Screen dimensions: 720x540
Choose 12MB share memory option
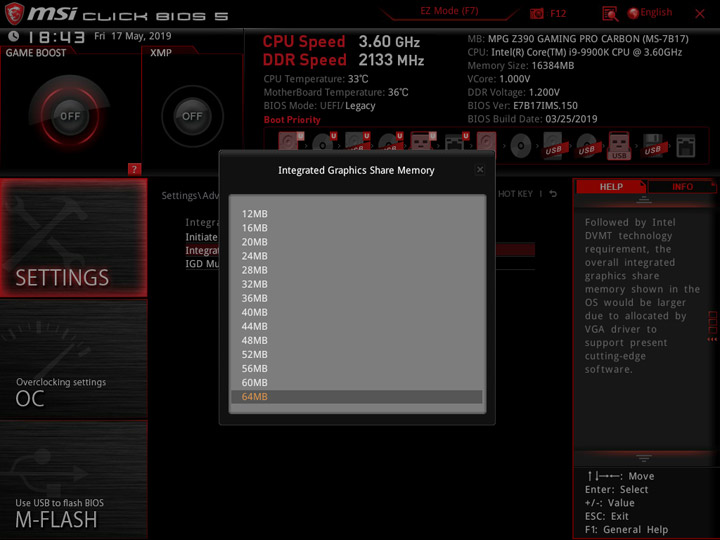tap(357, 214)
